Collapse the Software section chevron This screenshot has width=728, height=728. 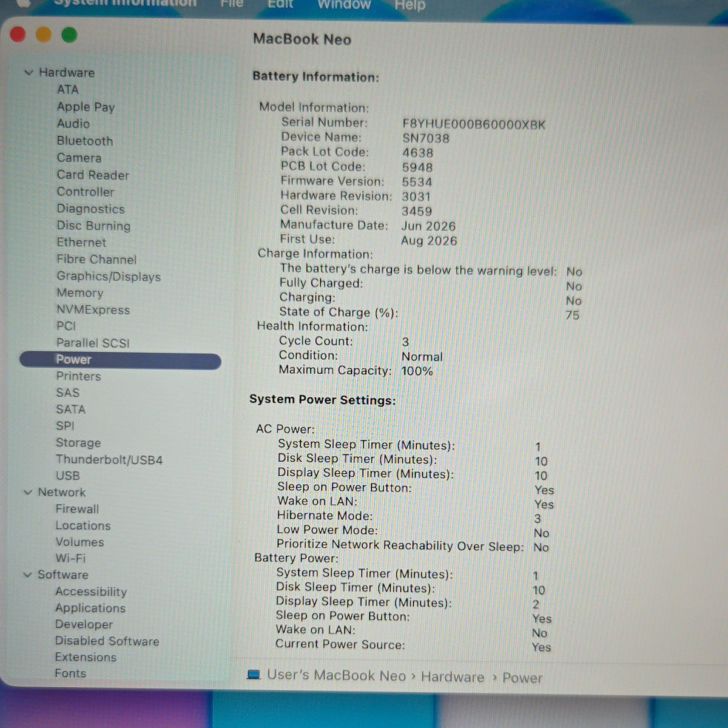27,575
